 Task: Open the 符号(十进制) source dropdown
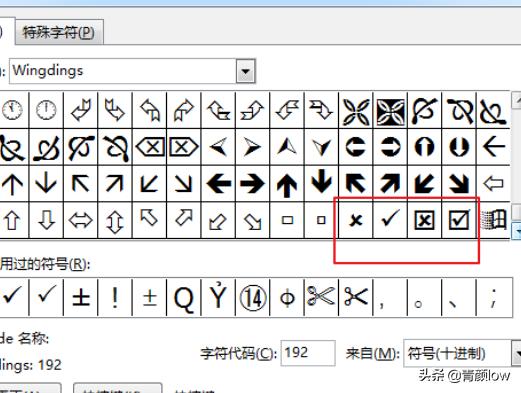pyautogui.click(x=516, y=353)
